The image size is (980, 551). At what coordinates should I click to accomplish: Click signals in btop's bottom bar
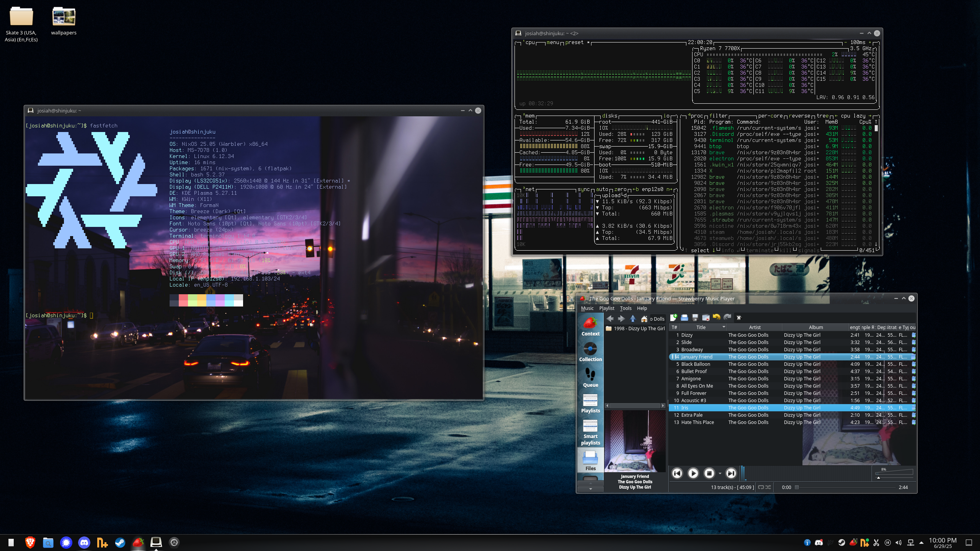[808, 251]
